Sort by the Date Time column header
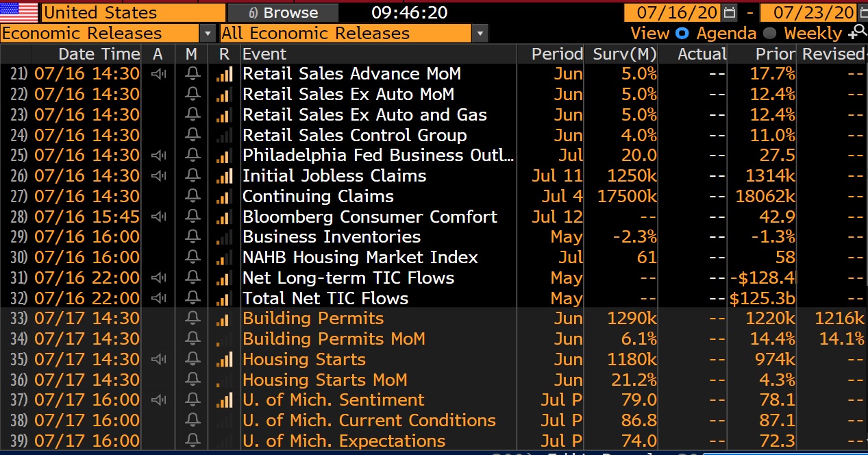 coord(99,54)
